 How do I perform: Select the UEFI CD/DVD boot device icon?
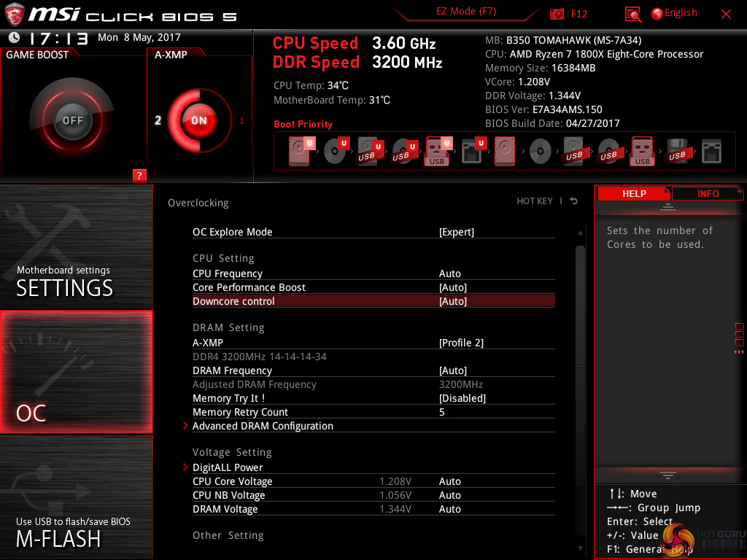(x=336, y=151)
